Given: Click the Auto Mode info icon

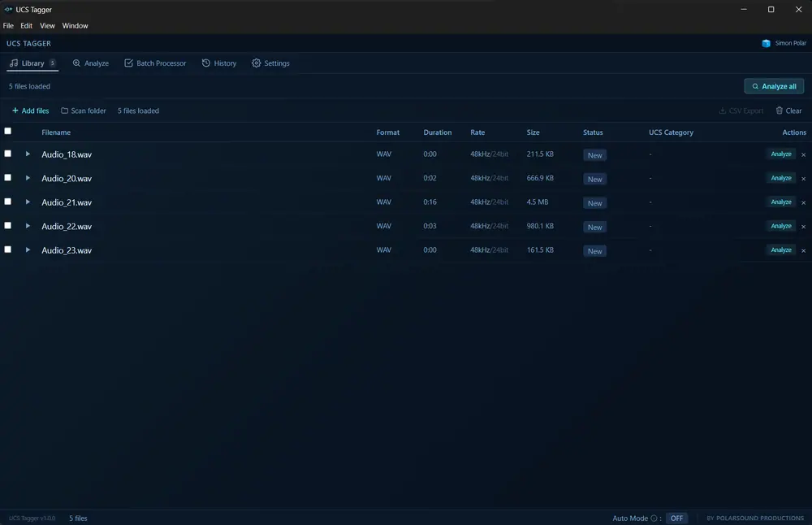Looking at the screenshot, I should pos(654,518).
